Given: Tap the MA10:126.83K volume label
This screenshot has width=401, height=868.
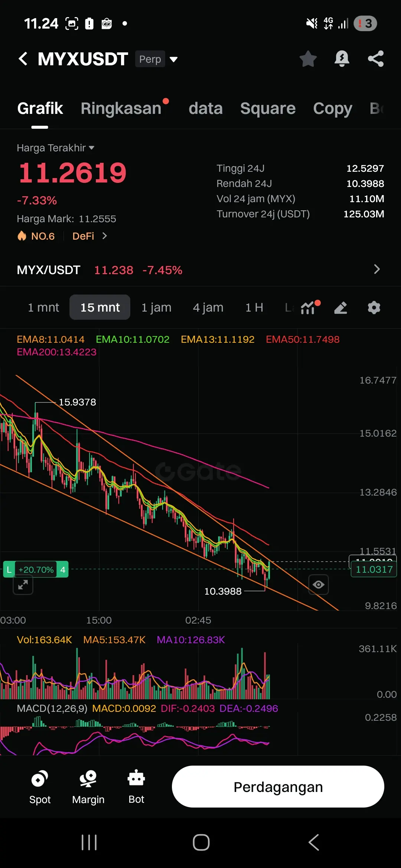Looking at the screenshot, I should [191, 640].
